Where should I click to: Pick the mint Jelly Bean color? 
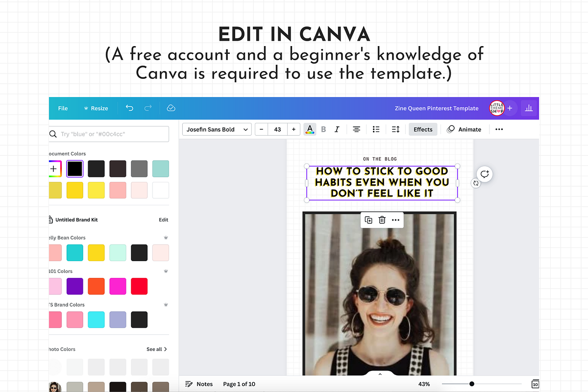(x=118, y=253)
